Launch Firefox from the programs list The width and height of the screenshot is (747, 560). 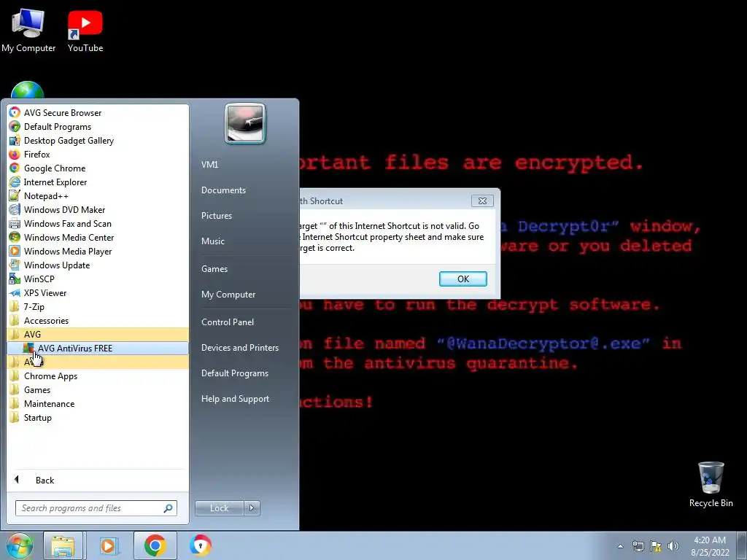click(x=98, y=155)
